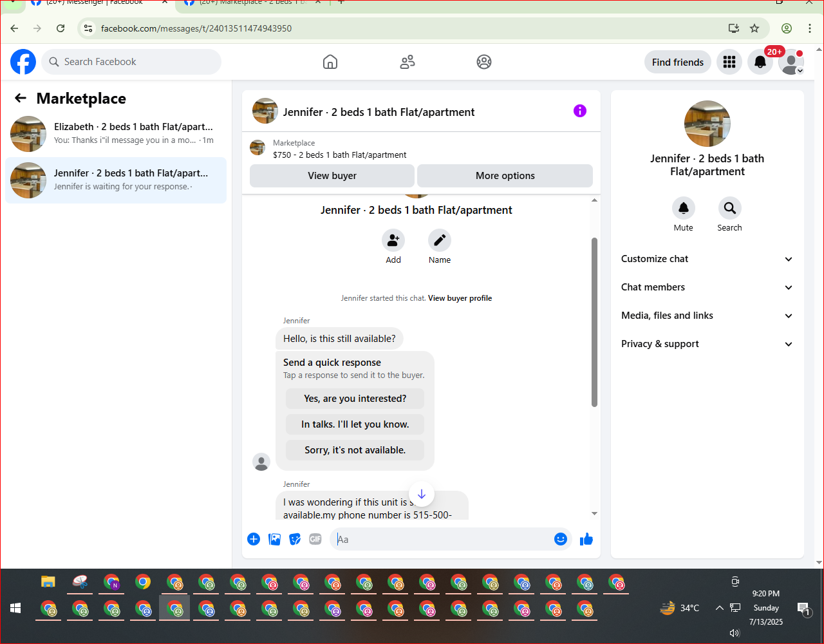Open the emoji picker in message box

point(561,539)
